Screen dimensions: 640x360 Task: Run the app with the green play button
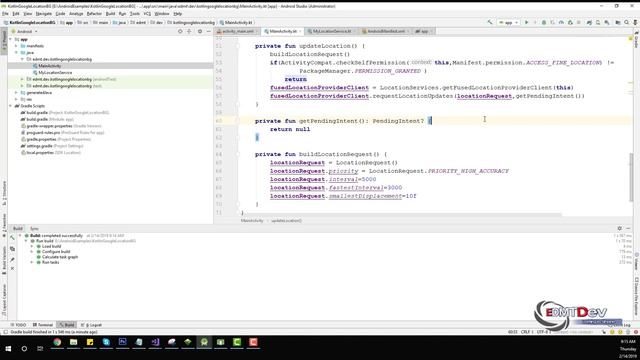tap(527, 22)
